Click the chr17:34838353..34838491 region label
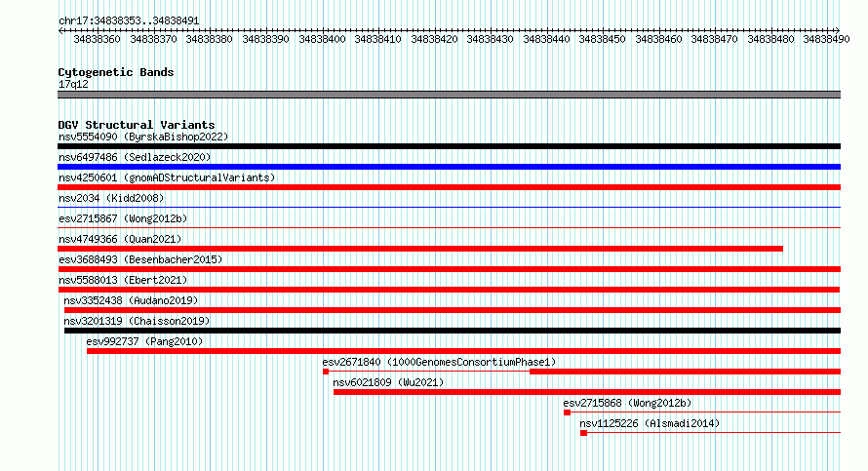This screenshot has width=868, height=471. 129,21
